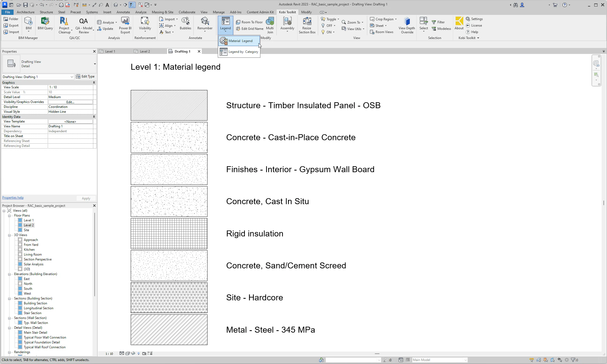Toggle Reveal Hidden Elements lightbulb
The height and width of the screenshot is (364, 607).
pyautogui.click(x=139, y=353)
